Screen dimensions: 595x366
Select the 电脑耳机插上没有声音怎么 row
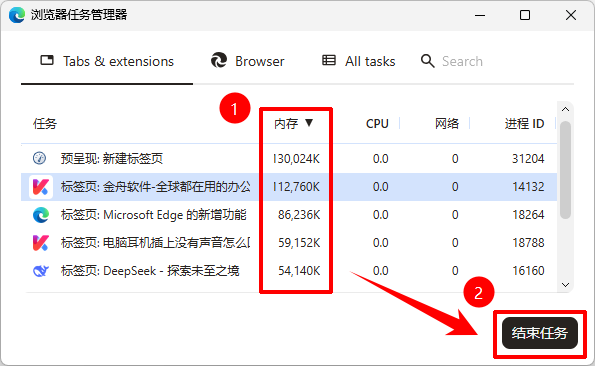tap(289, 243)
